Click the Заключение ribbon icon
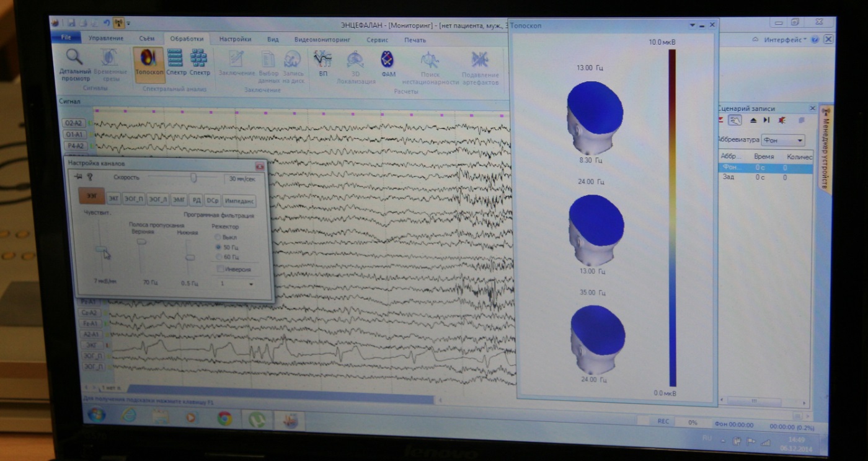This screenshot has width=868, height=461. click(236, 64)
